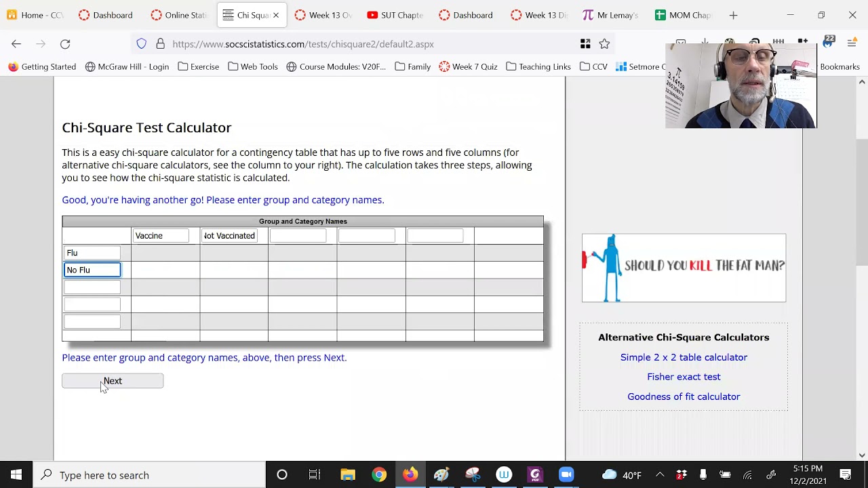Open the CCV bookmarks folder
The width and height of the screenshot is (868, 488).
point(593,66)
